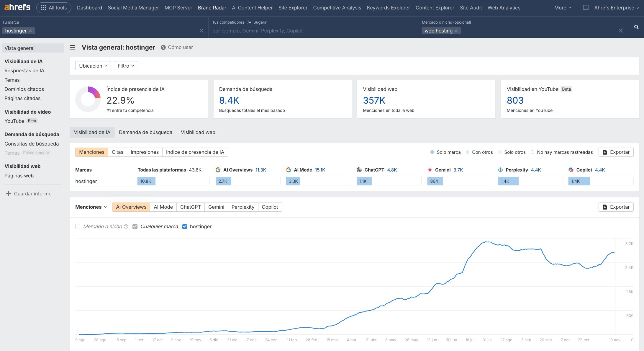Viewport: 644px width, 351px height.
Task: Switch to the Demanda de búsqueda tab
Action: tap(145, 132)
